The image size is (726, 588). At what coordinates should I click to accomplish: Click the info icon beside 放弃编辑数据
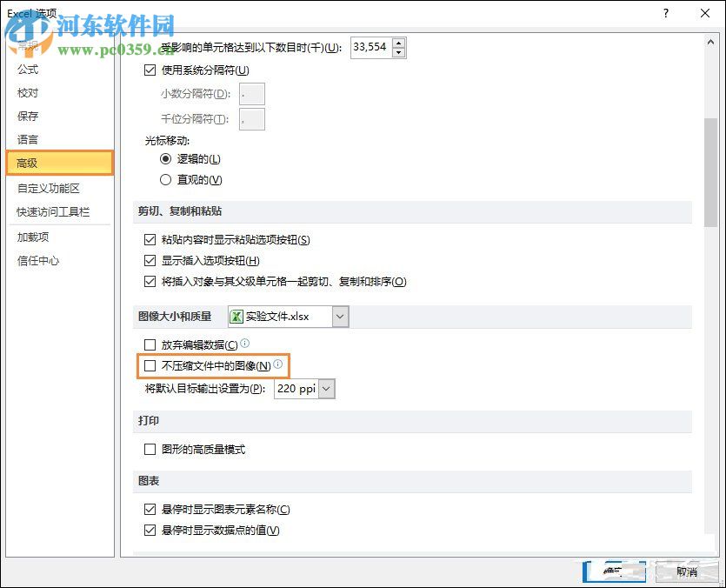244,344
